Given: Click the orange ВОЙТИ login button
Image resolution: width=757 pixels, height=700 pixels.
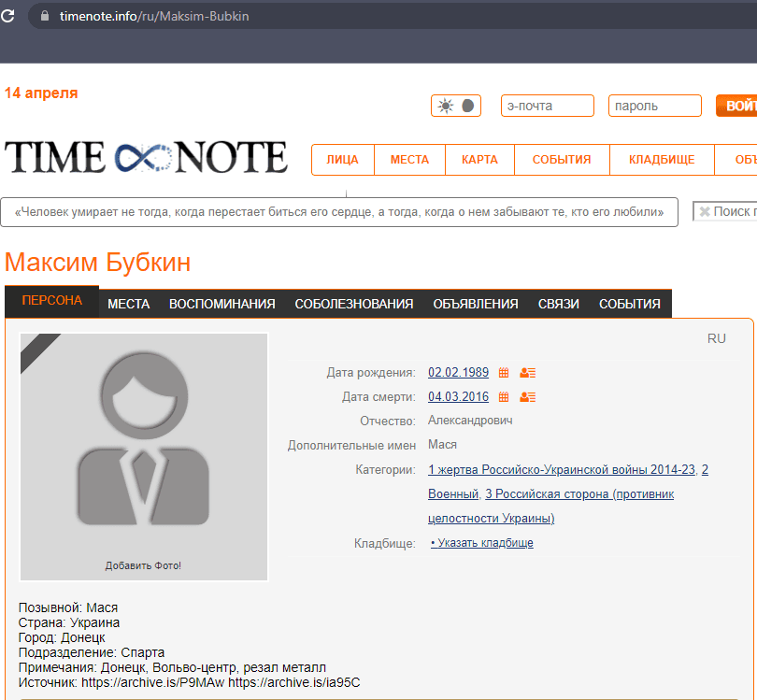Looking at the screenshot, I should tap(736, 106).
